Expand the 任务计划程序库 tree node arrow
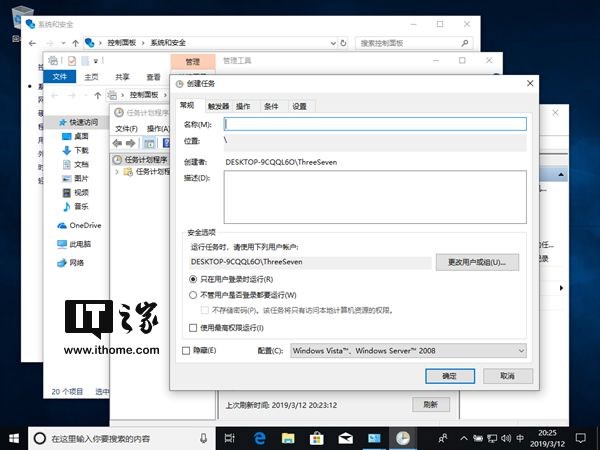Viewport: 600px width, 450px height. tap(117, 172)
